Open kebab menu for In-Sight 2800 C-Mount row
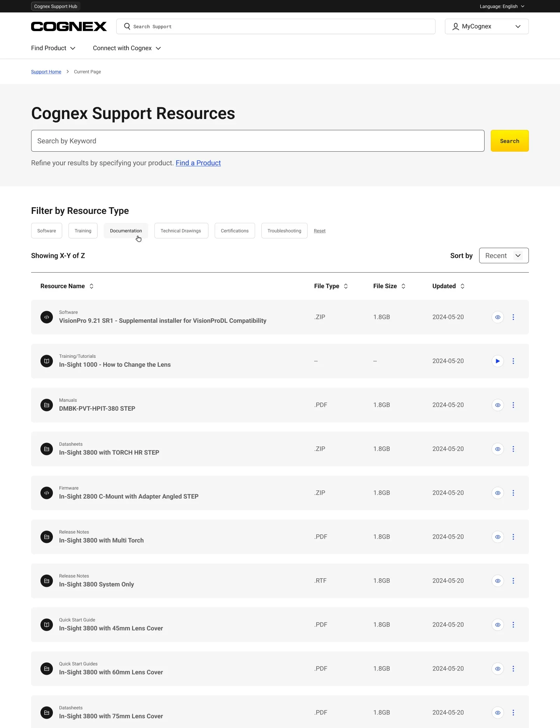 [513, 493]
